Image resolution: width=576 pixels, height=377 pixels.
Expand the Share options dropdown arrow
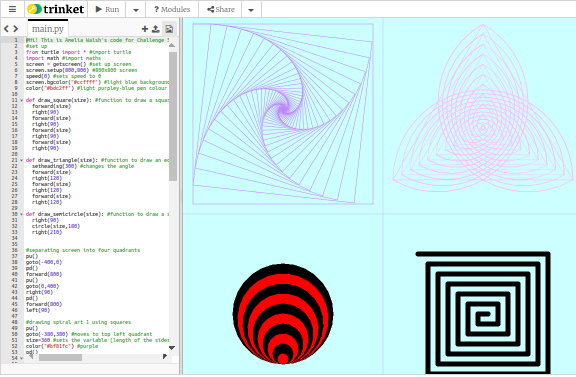click(251, 10)
